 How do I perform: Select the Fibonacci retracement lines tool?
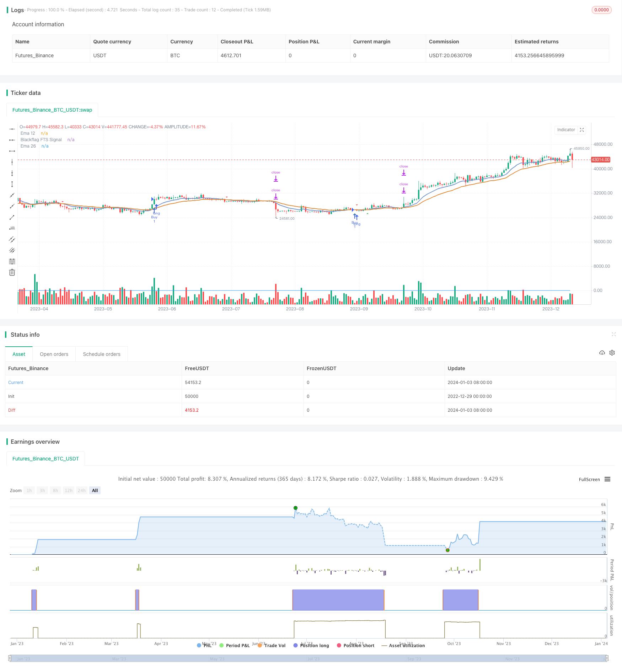[12, 261]
